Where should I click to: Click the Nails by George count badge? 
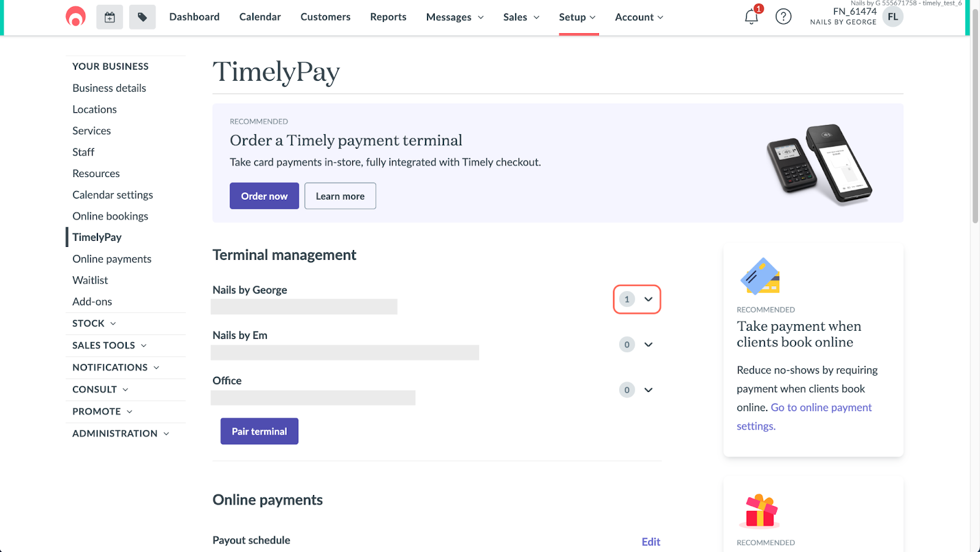(627, 299)
